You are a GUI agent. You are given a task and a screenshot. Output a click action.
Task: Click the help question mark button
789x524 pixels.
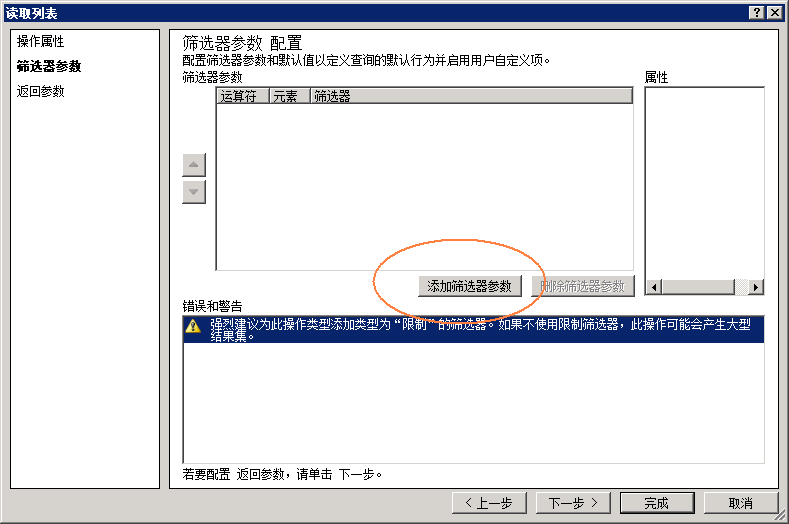757,13
